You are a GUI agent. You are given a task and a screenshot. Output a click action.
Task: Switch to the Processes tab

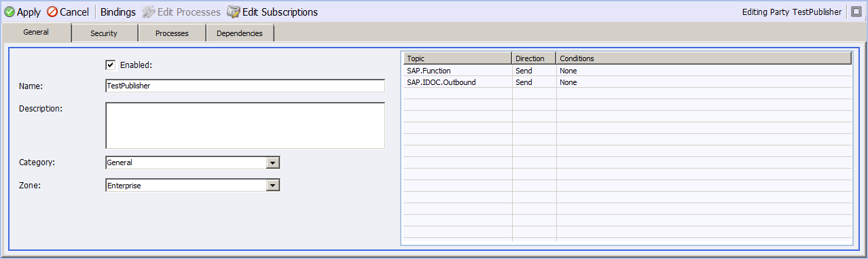(x=172, y=33)
